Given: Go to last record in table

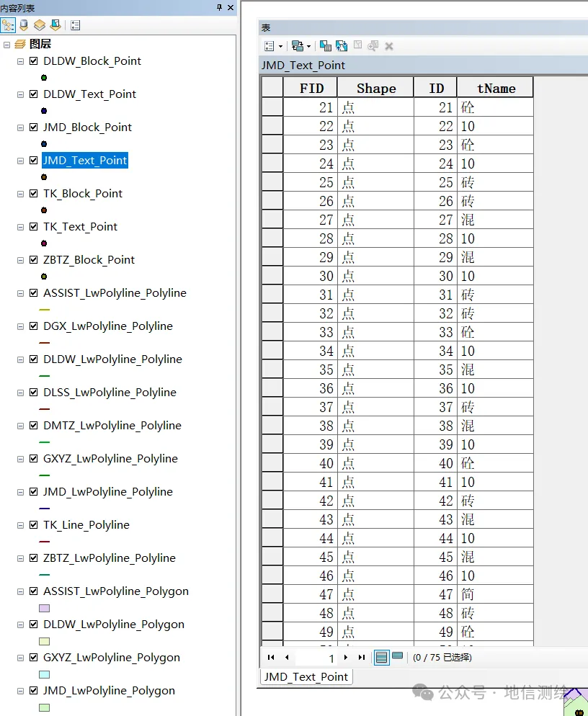Looking at the screenshot, I should pyautogui.click(x=362, y=658).
